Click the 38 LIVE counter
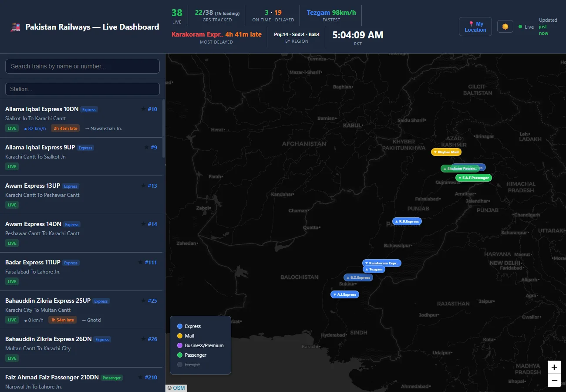The width and height of the screenshot is (566, 392). [x=177, y=16]
